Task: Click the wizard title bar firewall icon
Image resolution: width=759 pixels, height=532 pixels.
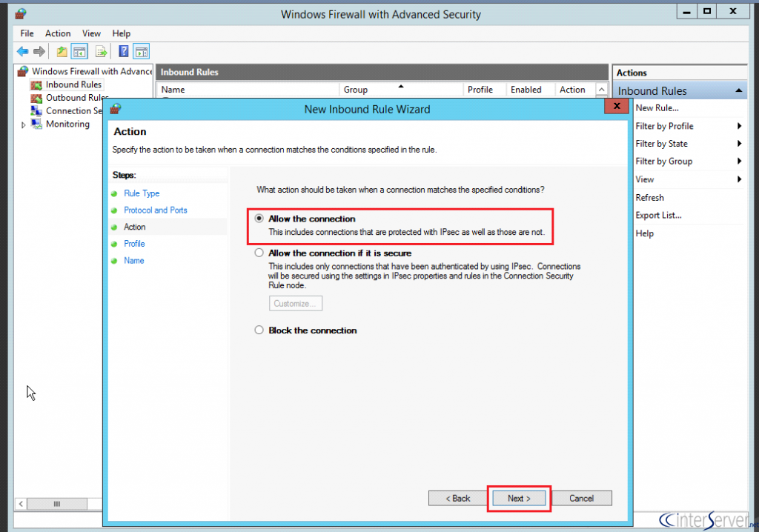Action: [116, 108]
